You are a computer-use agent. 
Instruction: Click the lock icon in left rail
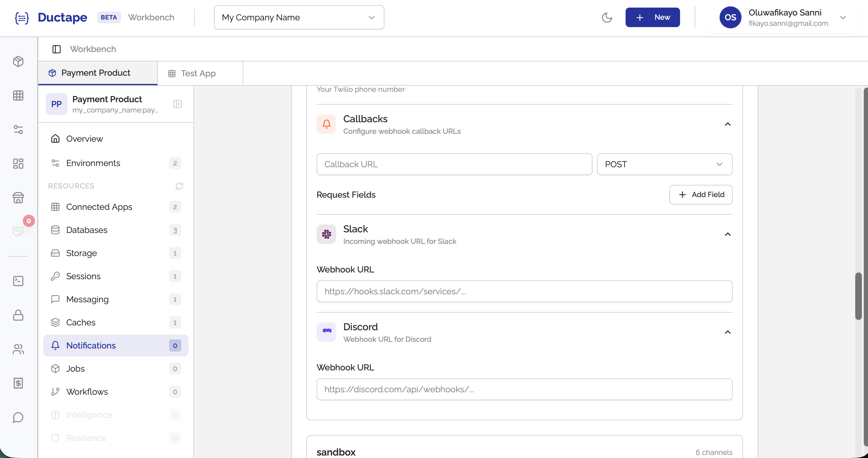(18, 315)
